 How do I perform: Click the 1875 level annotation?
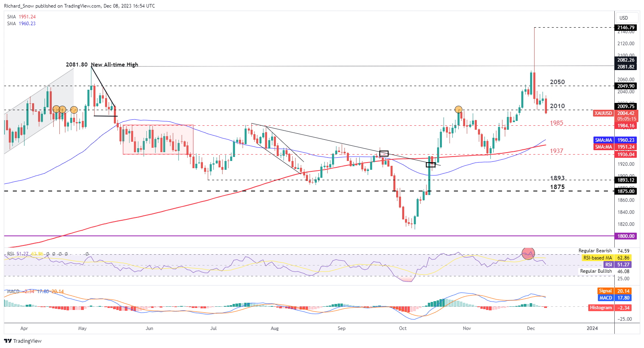click(x=557, y=187)
